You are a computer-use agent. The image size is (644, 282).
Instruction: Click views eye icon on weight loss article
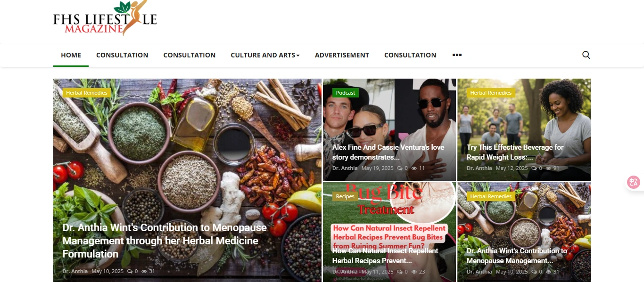(549, 168)
